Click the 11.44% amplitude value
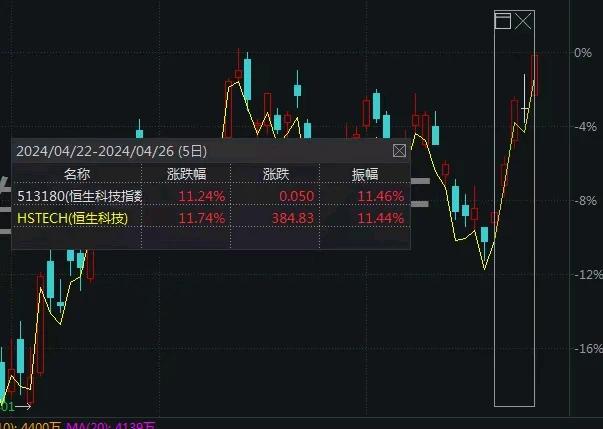603x429 pixels. (x=381, y=218)
